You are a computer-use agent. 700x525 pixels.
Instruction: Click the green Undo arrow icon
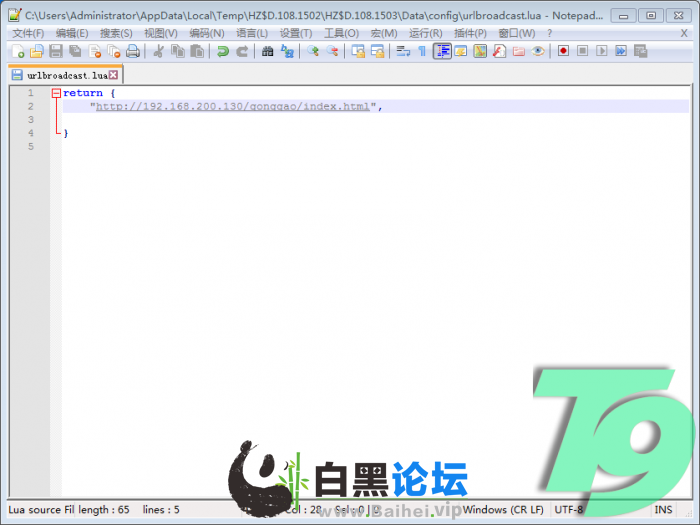(222, 51)
